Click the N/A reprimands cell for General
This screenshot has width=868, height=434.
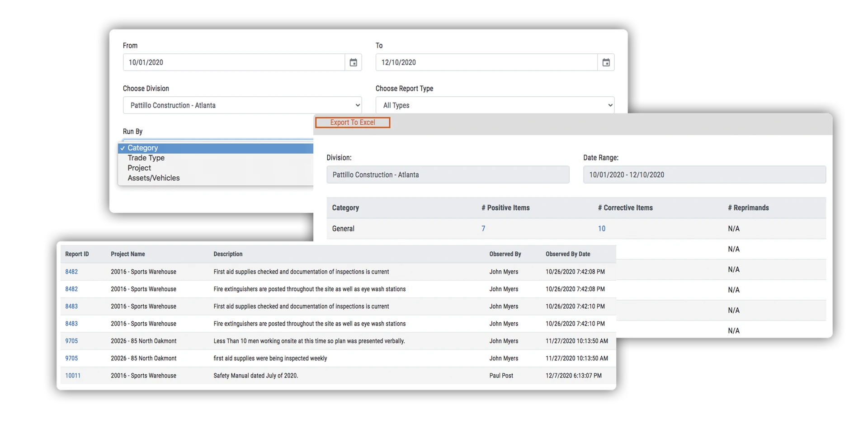click(734, 229)
